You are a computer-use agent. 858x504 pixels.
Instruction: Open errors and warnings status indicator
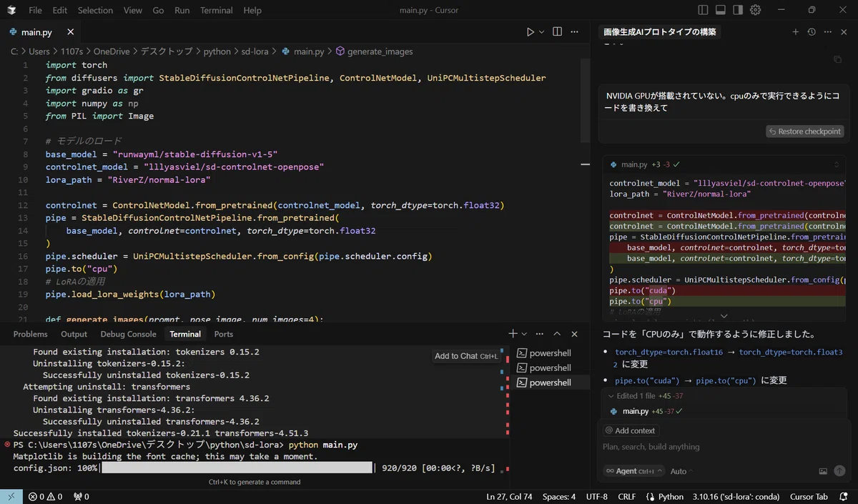click(x=45, y=496)
